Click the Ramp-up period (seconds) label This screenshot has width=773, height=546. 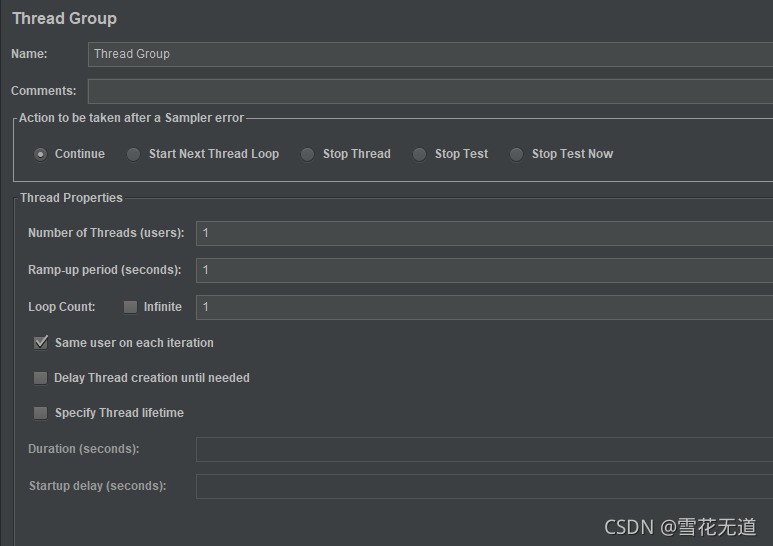(105, 270)
